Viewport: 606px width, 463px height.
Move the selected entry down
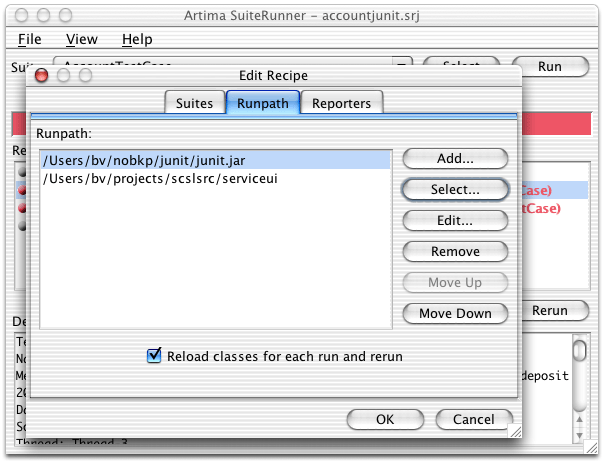point(455,313)
